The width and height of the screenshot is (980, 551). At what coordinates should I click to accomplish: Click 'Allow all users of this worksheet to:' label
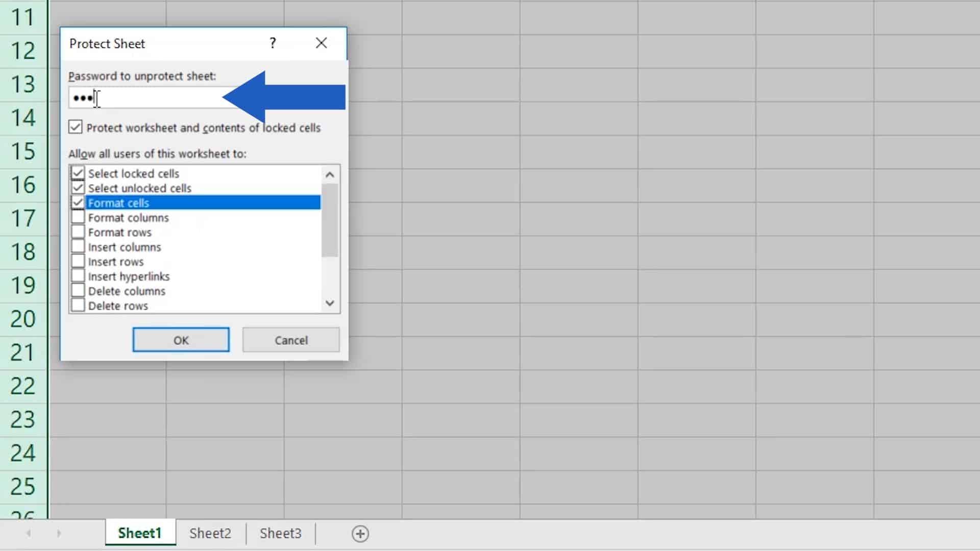(157, 154)
